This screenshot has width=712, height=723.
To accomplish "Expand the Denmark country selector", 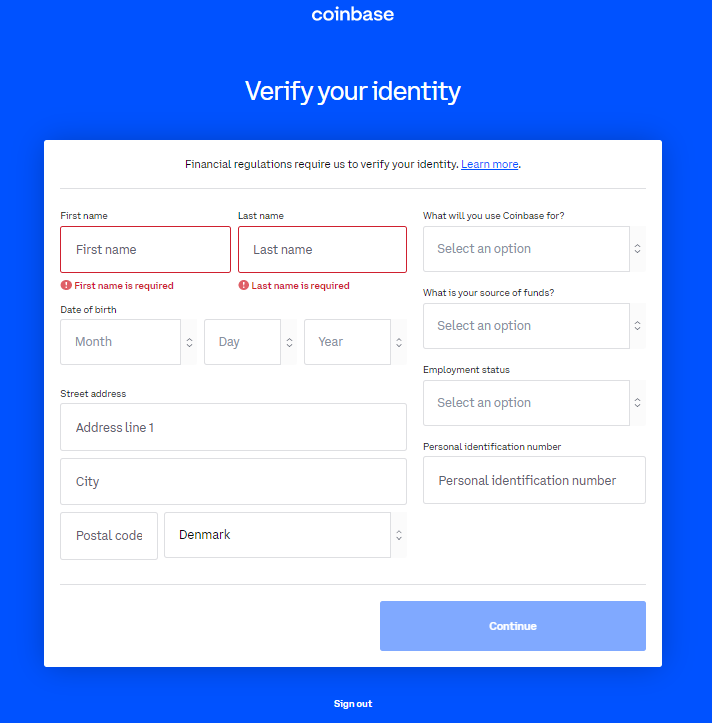I will [285, 535].
